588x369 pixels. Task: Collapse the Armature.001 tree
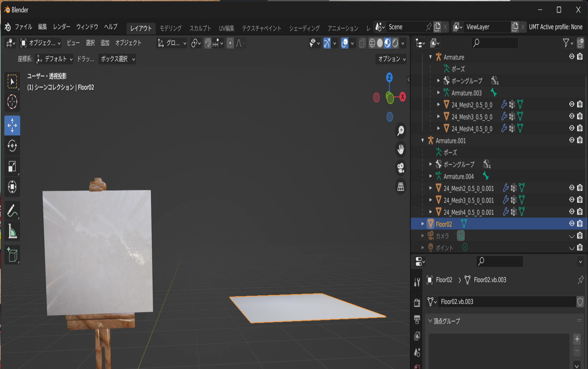pyautogui.click(x=423, y=140)
